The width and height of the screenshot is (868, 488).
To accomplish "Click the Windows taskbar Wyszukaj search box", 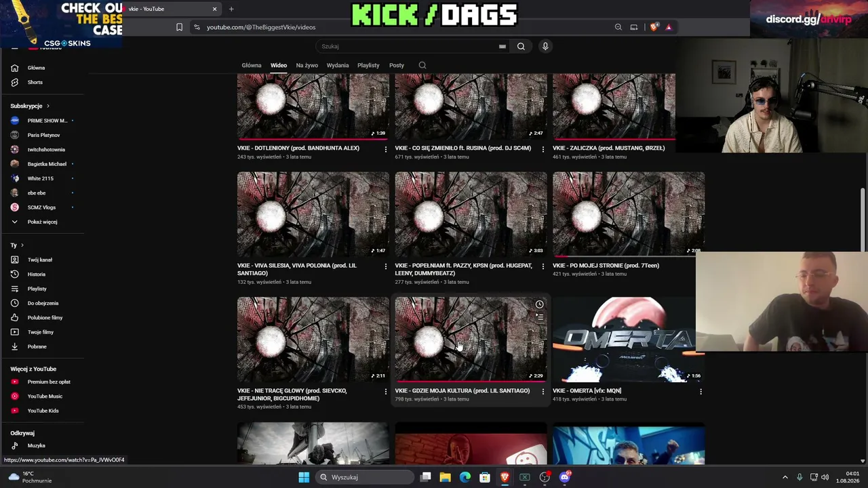I will (365, 477).
